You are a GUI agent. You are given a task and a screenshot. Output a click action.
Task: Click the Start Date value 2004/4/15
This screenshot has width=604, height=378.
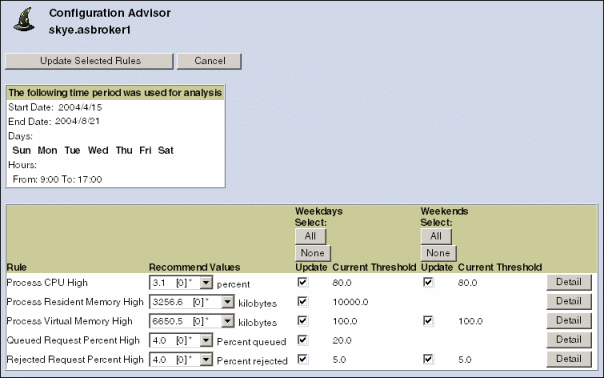[x=80, y=107]
